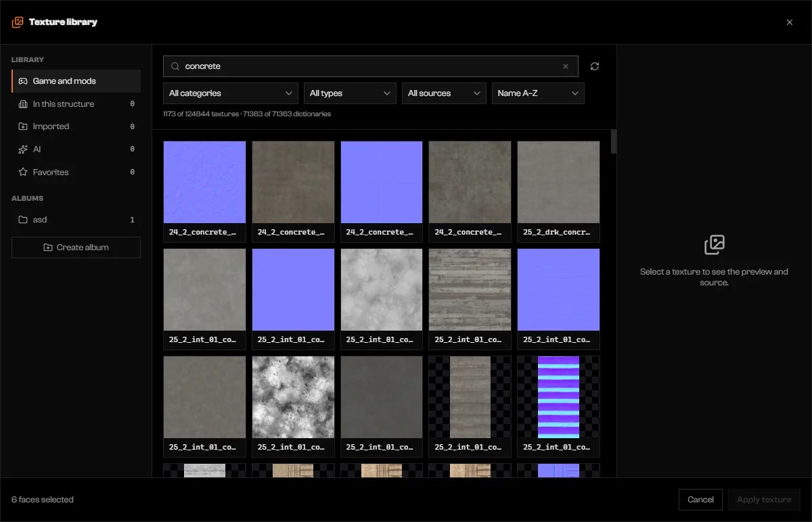The image size is (812, 522).
Task: Select the narrow concrete strip on checkerboard
Action: pos(470,397)
